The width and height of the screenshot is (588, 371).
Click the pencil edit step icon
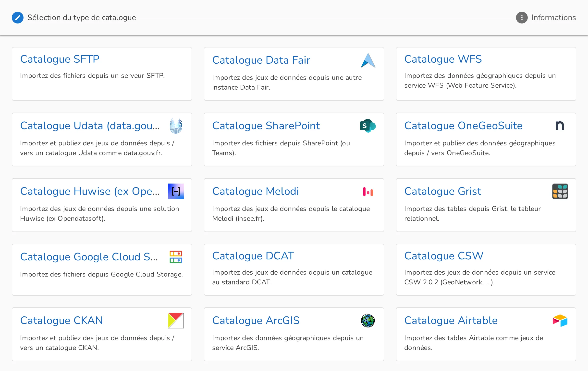18,18
